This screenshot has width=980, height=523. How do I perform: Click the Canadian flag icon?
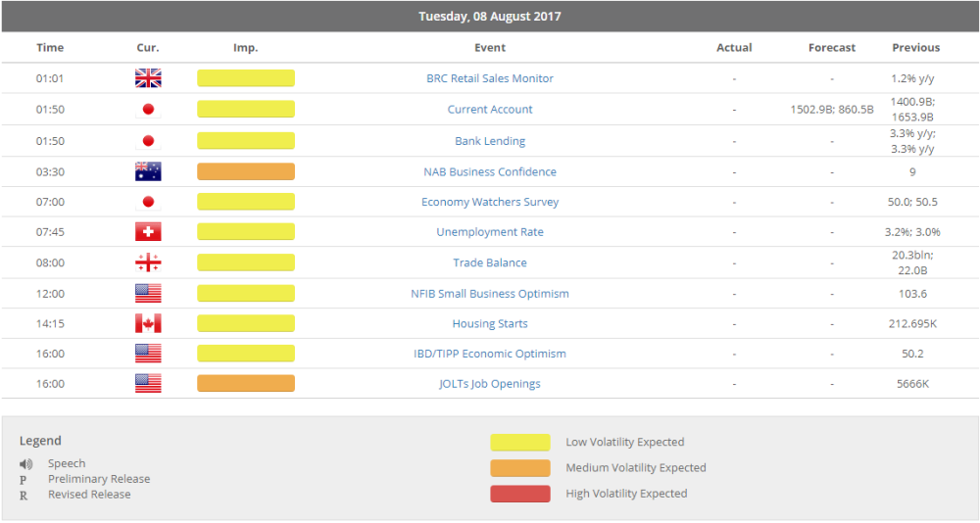(x=148, y=323)
